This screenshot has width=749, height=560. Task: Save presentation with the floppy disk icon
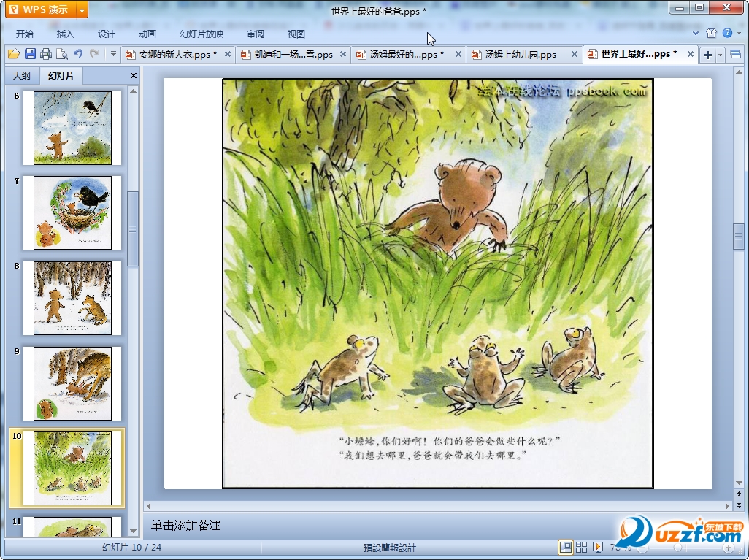(x=30, y=54)
